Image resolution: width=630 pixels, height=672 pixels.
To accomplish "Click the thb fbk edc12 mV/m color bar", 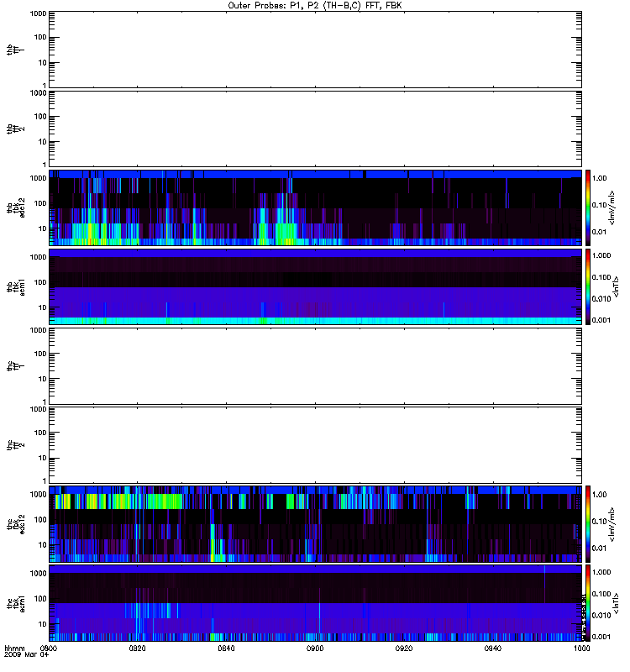I will 588,207.
